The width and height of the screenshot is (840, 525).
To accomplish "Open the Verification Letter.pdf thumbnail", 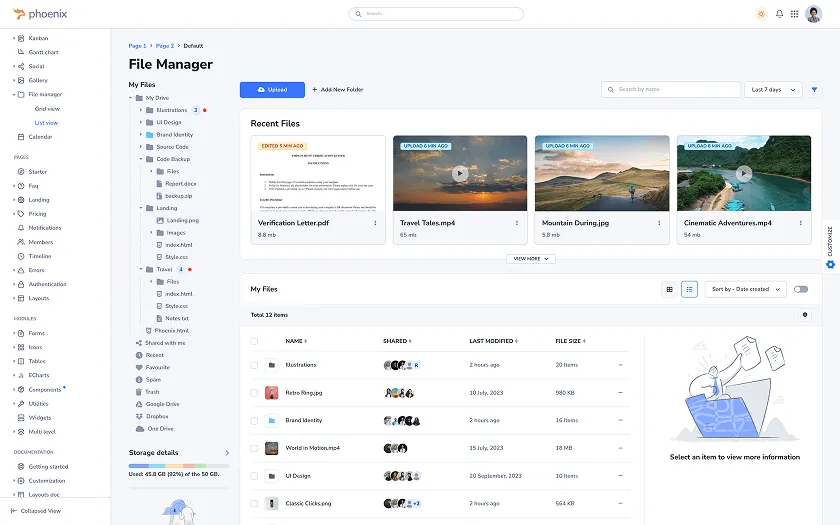I will pos(318,173).
